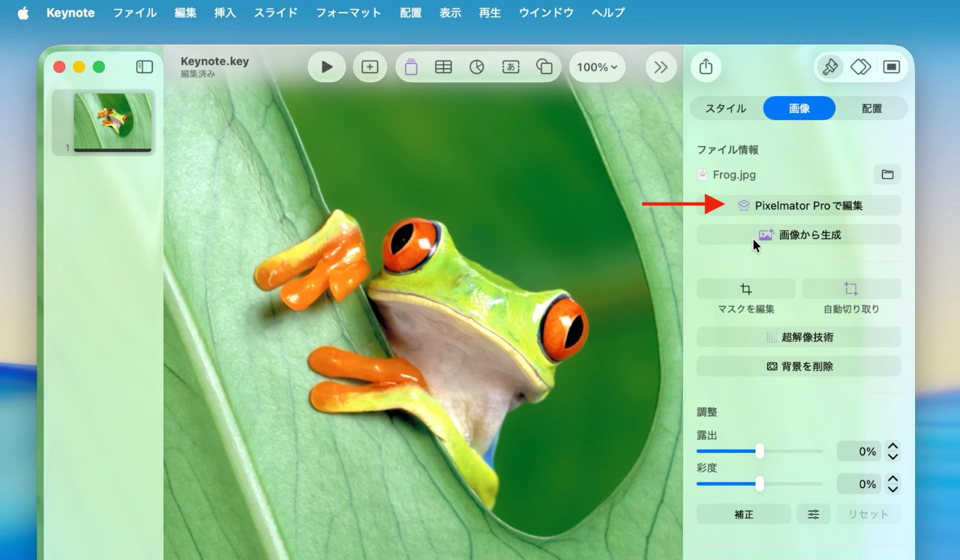Click the 彩度 percentage field

click(x=859, y=484)
